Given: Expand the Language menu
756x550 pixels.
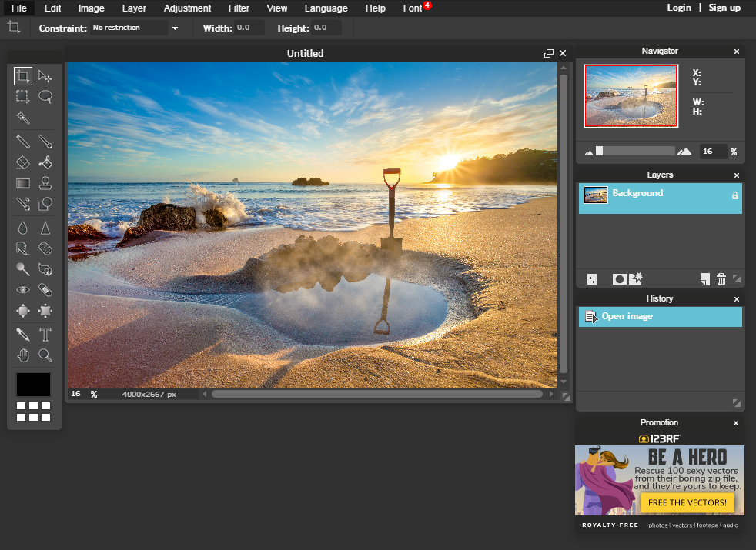Looking at the screenshot, I should click(326, 8).
